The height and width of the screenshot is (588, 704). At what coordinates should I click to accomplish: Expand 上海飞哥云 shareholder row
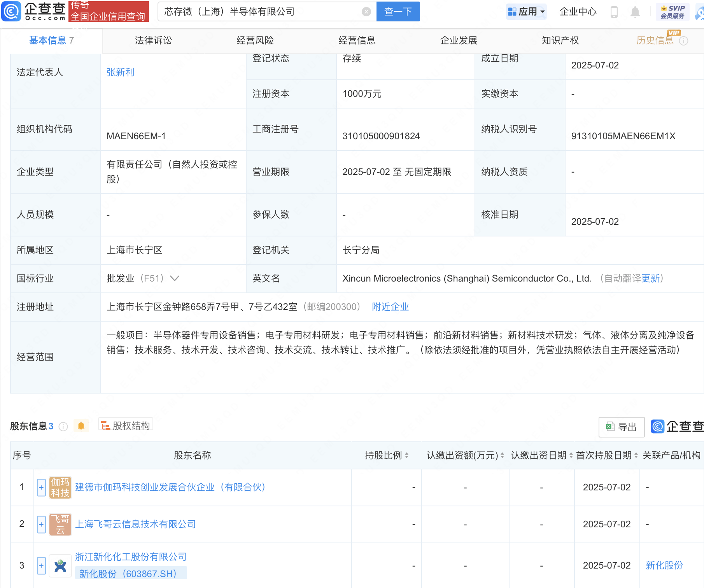(41, 524)
